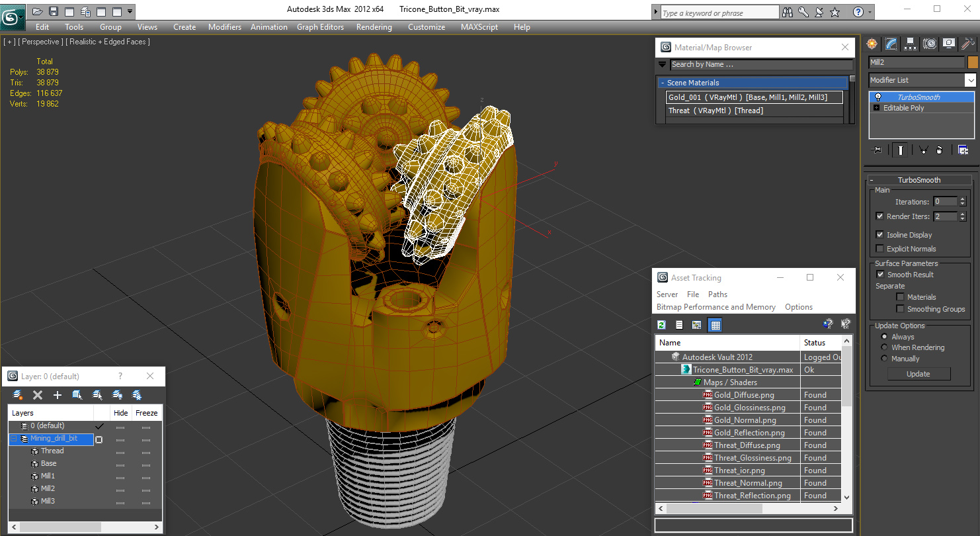Click Iterations spinner arrows
This screenshot has width=980, height=536.
[962, 202]
